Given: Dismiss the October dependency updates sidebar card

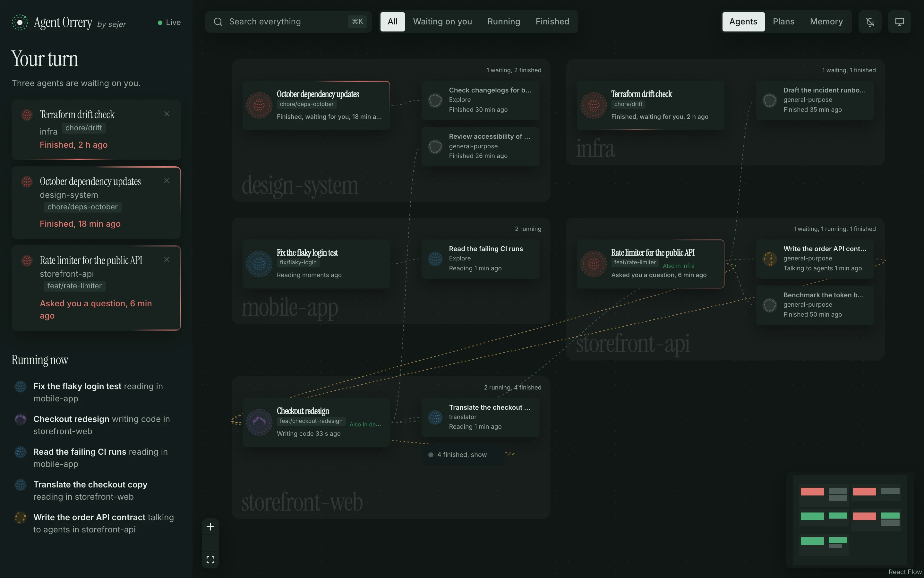Looking at the screenshot, I should pyautogui.click(x=167, y=180).
